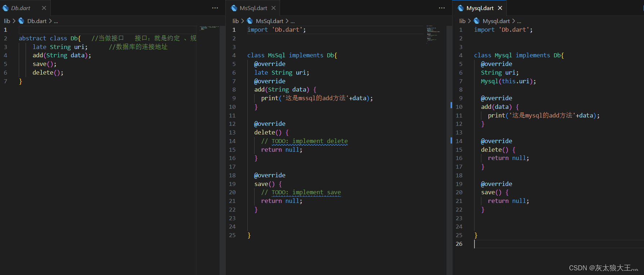Image resolution: width=644 pixels, height=275 pixels.
Task: Click import 'Db.dart' line in MsSql.dart
Action: tap(276, 30)
